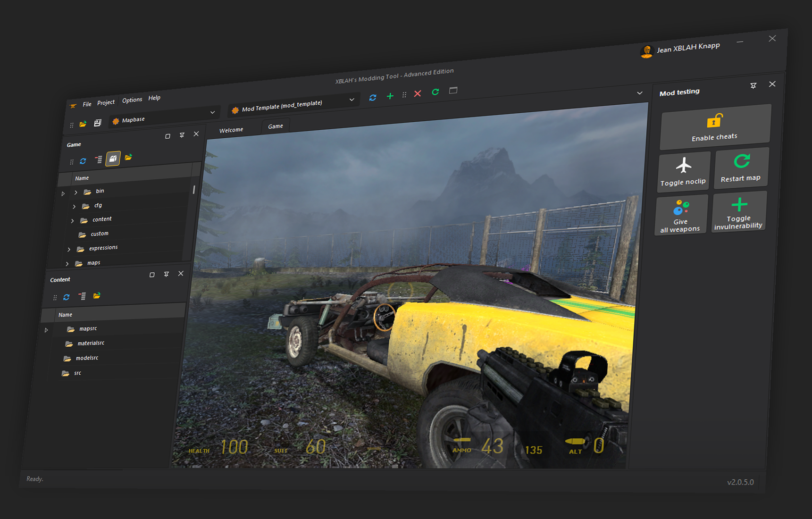Open the Project menu
Image resolution: width=812 pixels, height=519 pixels.
coord(106,102)
